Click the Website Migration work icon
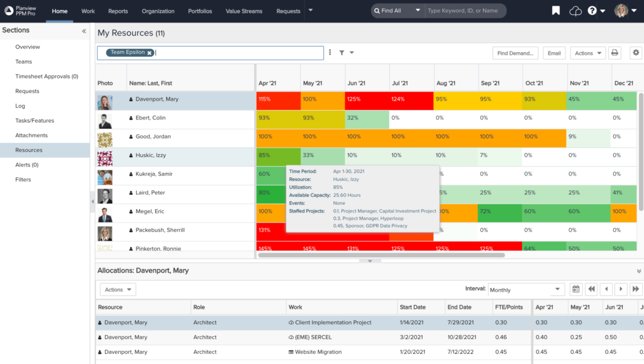 291,352
